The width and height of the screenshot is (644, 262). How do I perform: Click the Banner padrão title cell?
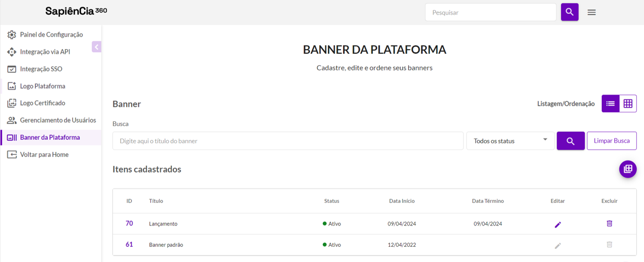pos(166,245)
